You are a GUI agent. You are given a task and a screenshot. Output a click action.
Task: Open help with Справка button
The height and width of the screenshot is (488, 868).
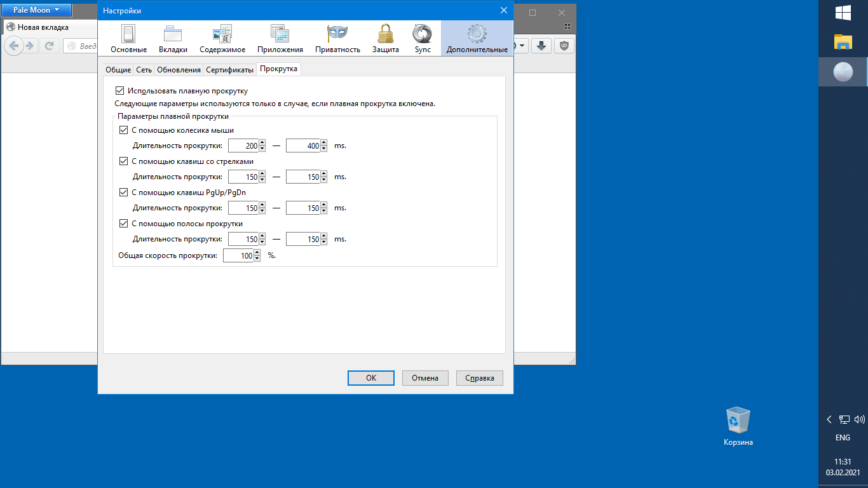pyautogui.click(x=480, y=378)
